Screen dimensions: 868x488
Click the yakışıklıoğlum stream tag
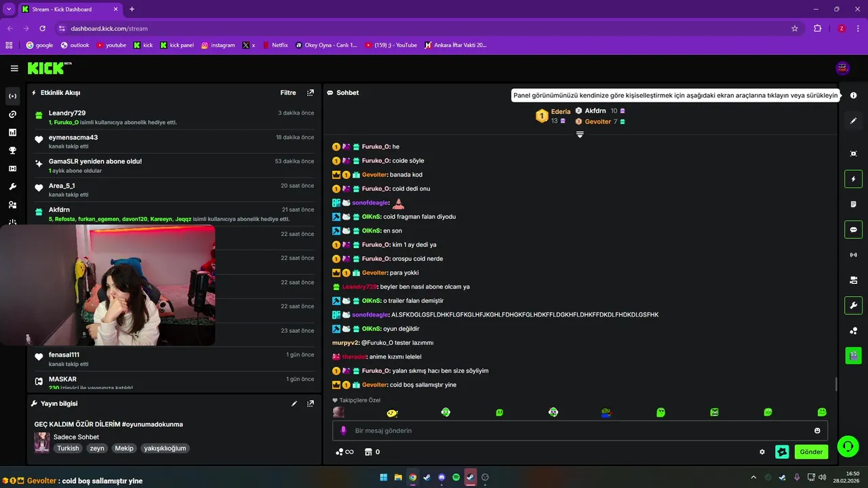(165, 448)
